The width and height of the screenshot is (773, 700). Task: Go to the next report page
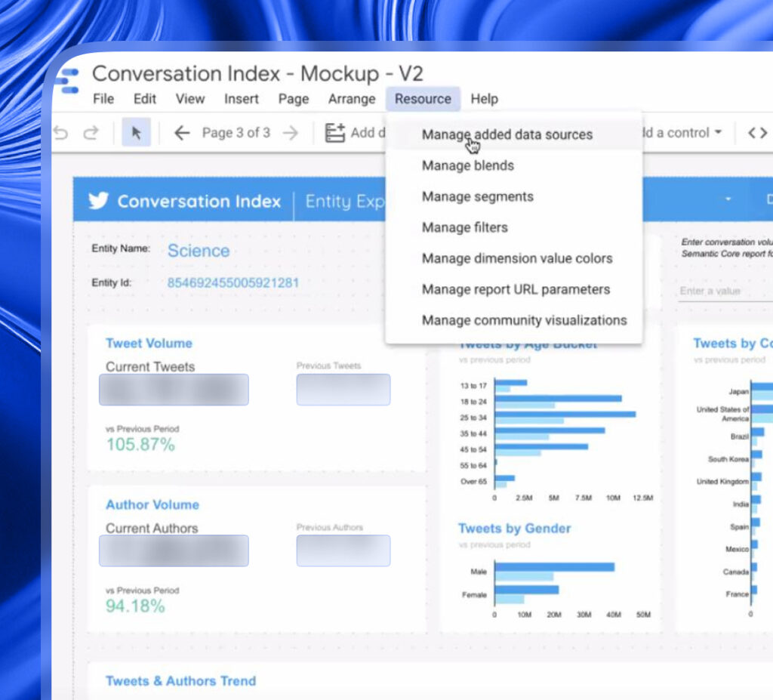click(x=291, y=133)
